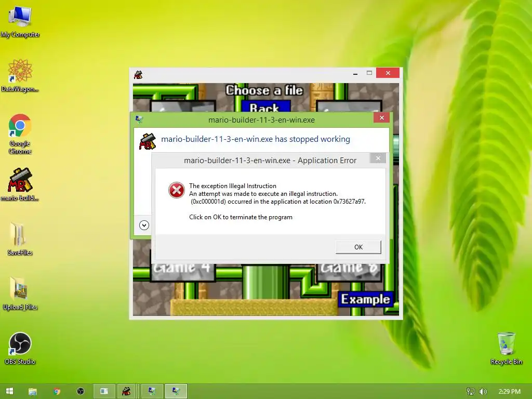The image size is (532, 399).
Task: Click the taskbar clock showing 2:29 PM
Action: tap(509, 391)
